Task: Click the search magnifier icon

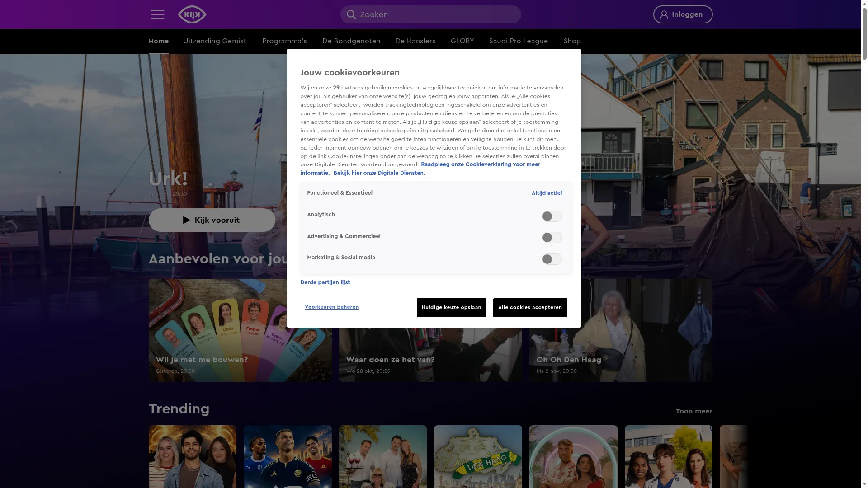Action: coord(351,14)
